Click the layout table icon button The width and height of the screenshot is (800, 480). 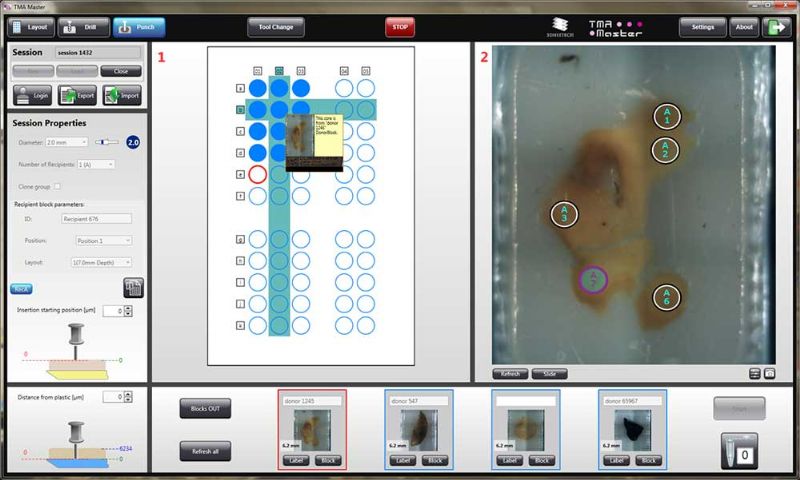[x=133, y=288]
